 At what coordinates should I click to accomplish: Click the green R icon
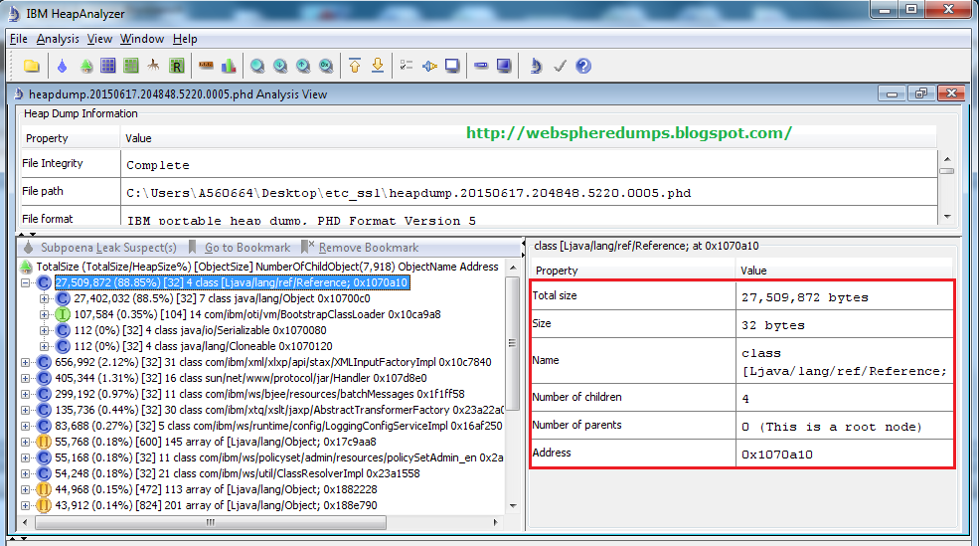(x=177, y=66)
